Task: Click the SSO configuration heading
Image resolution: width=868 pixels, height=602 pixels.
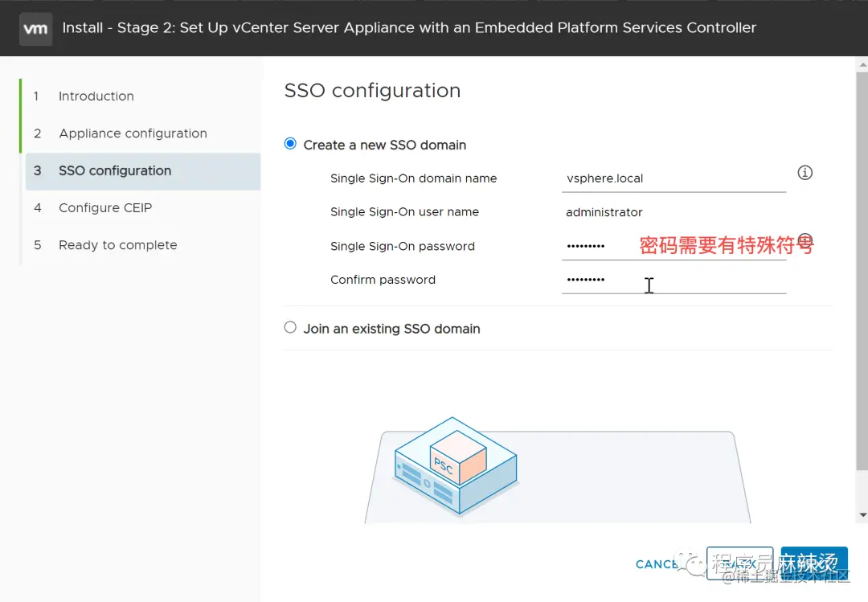Action: tap(372, 90)
